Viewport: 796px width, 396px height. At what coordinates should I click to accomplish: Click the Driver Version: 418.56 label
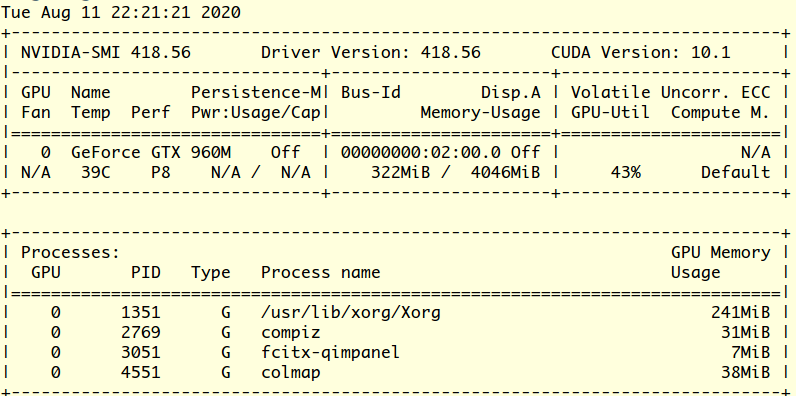pyautogui.click(x=371, y=52)
